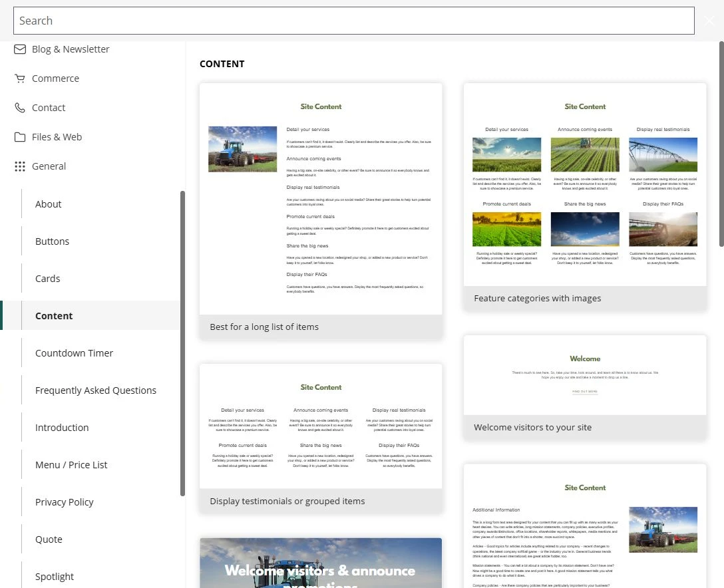Click the General grid dots icon
The image size is (724, 588).
pos(20,166)
